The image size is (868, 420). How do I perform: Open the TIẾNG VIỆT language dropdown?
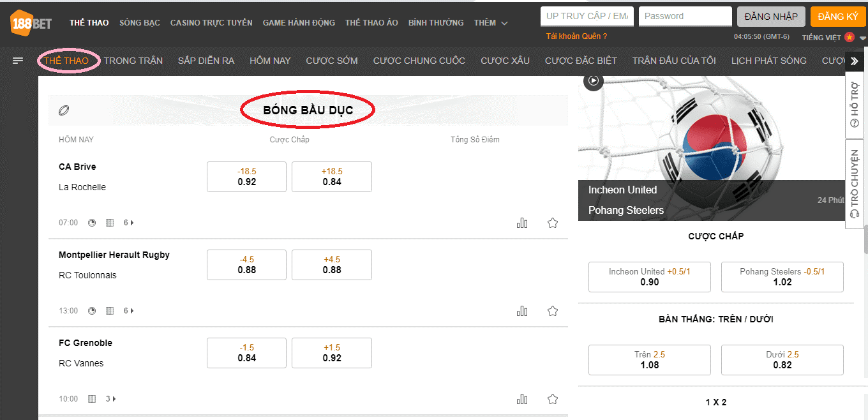click(834, 38)
